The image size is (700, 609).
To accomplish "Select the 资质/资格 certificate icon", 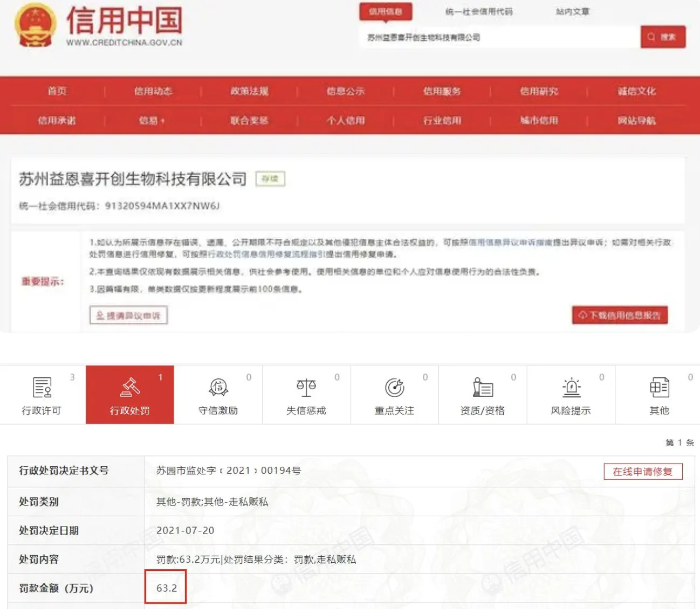I will tap(483, 387).
